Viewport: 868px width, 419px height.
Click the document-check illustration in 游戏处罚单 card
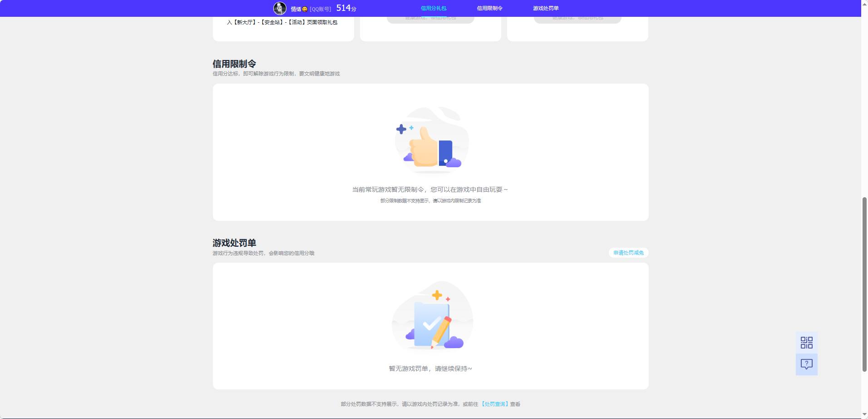pyautogui.click(x=430, y=318)
